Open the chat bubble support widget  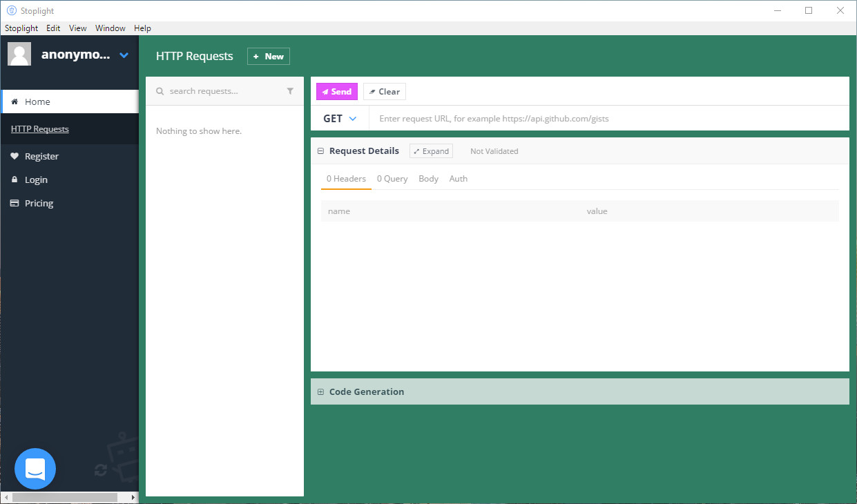[x=35, y=469]
